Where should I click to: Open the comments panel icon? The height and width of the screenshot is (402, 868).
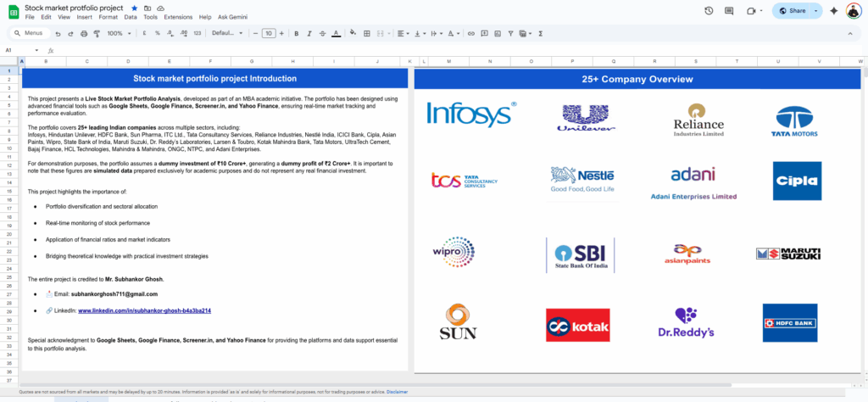click(730, 11)
